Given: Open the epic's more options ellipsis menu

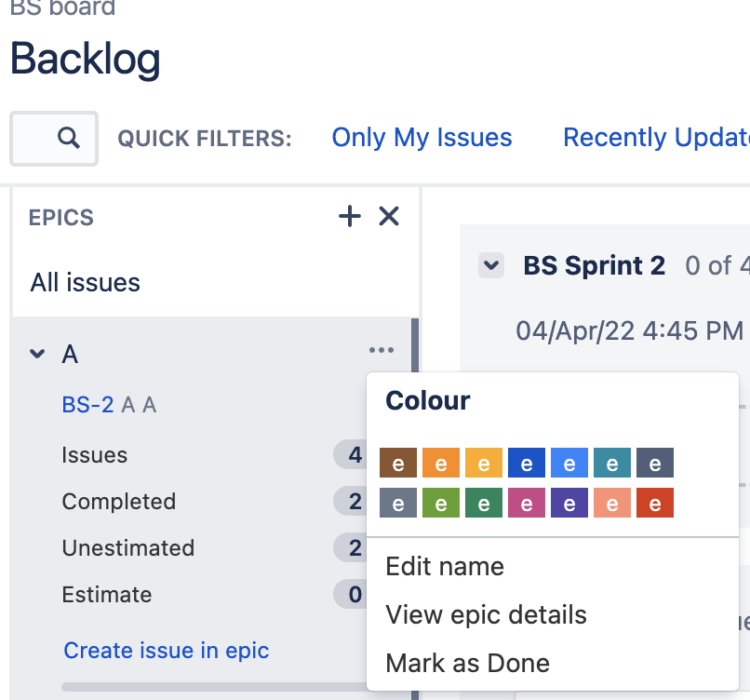Looking at the screenshot, I should point(381,349).
